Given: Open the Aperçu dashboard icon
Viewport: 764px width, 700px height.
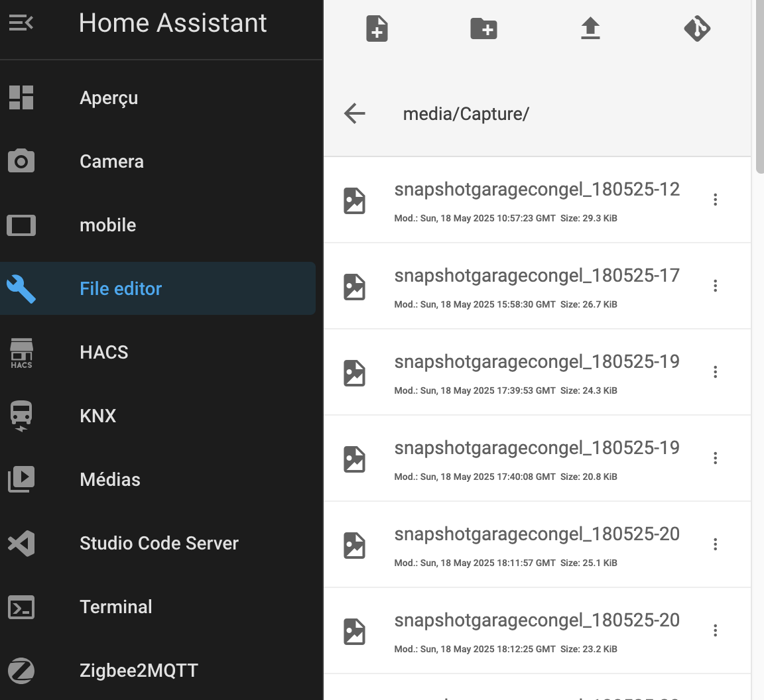Looking at the screenshot, I should (x=21, y=97).
